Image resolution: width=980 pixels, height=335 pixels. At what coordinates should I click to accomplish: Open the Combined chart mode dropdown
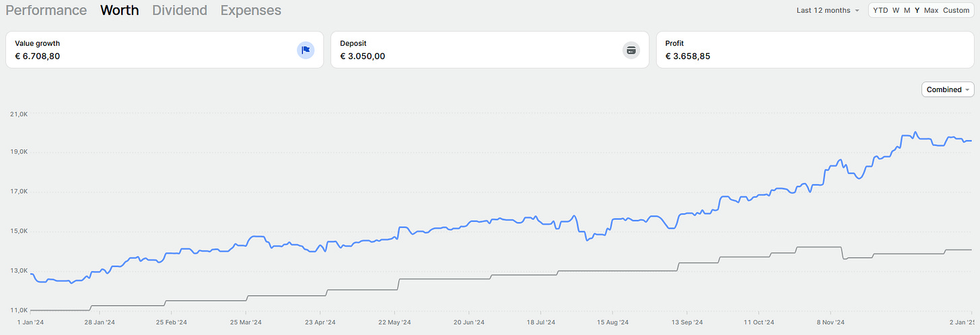[x=948, y=89]
